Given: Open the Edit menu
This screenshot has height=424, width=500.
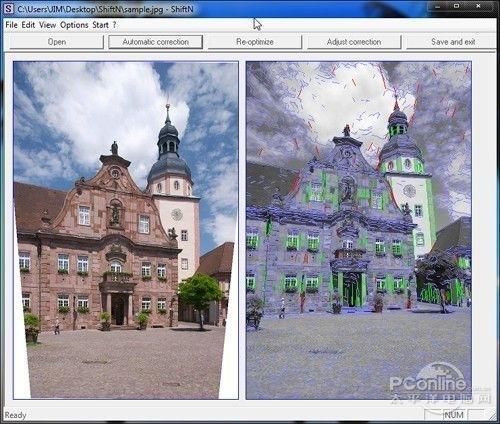Looking at the screenshot, I should pos(28,25).
